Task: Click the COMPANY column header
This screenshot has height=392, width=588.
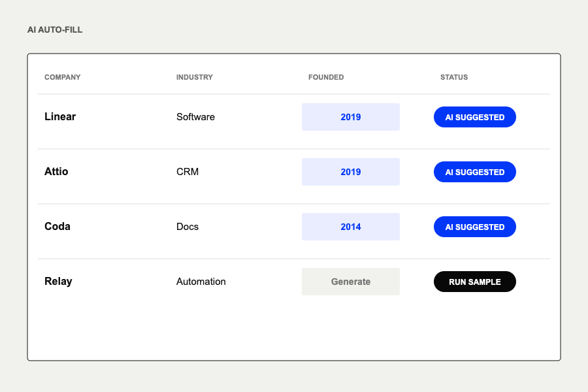Action: (63, 77)
